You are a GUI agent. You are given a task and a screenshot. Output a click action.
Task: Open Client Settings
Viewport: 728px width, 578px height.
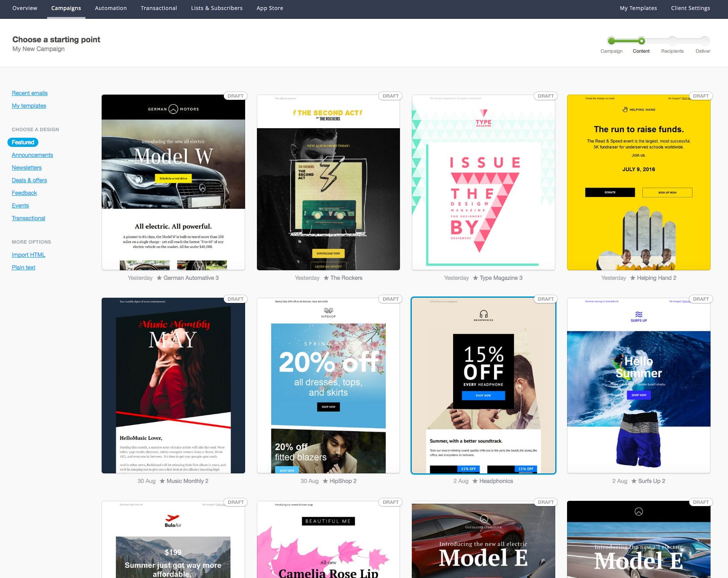(690, 8)
